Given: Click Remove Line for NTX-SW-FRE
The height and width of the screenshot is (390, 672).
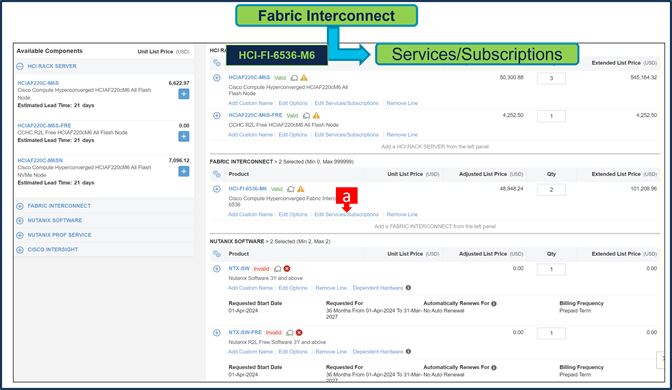Looking at the screenshot, I should 331,352.
